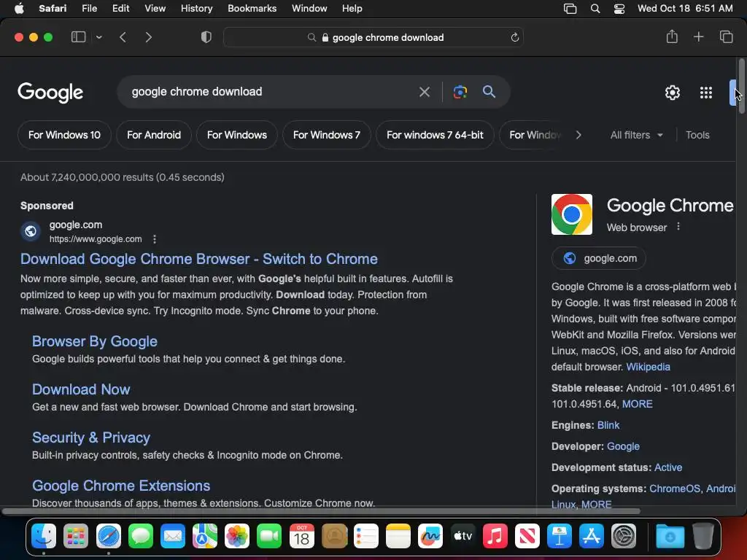Screen dimensions: 747x560
Task: Open the Active development status link
Action: [x=668, y=467]
